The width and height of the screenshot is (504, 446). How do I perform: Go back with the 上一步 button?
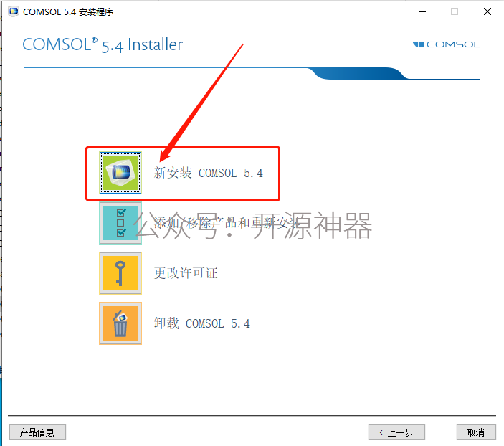396,432
